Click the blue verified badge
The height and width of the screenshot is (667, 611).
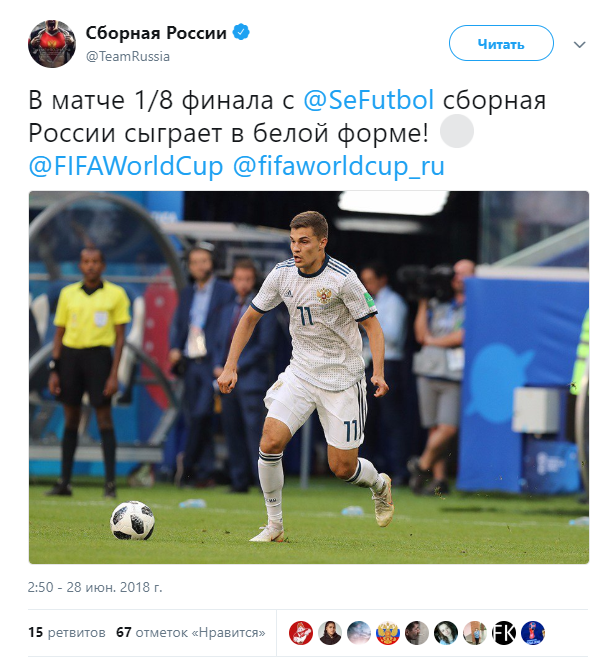241,32
